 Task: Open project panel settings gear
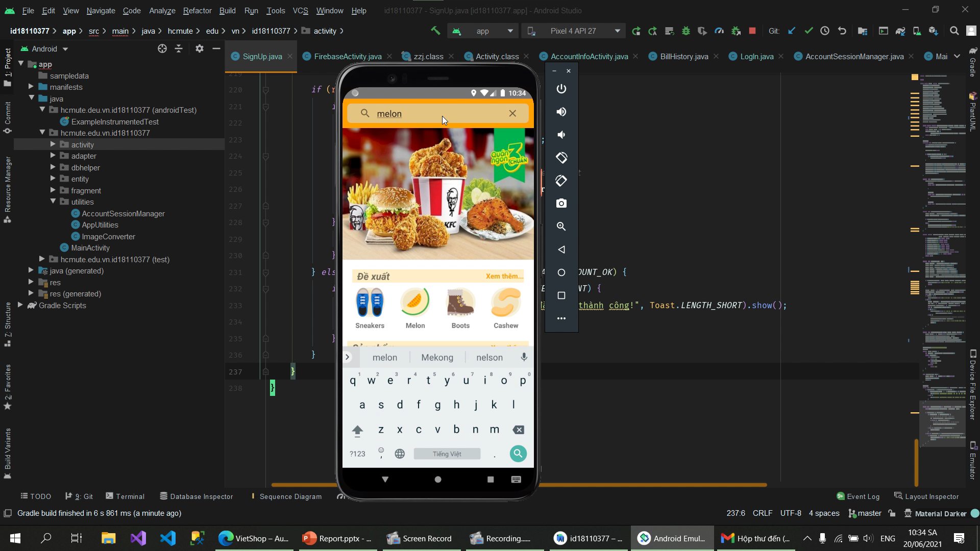tap(200, 48)
